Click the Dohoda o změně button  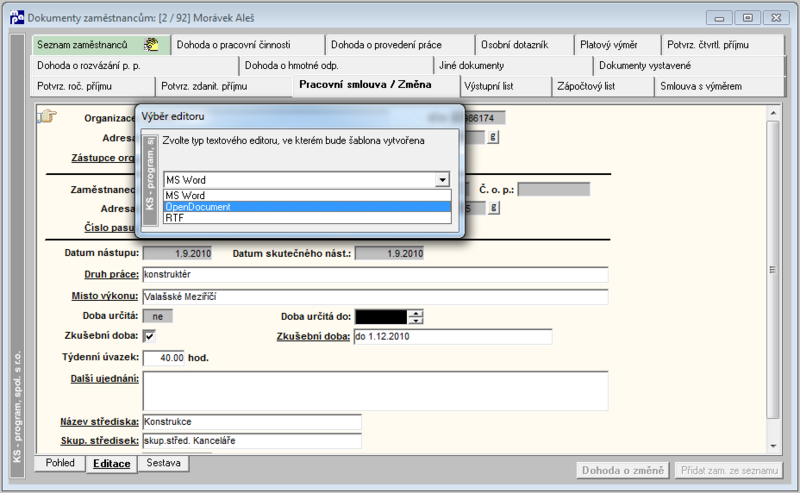tap(623, 471)
